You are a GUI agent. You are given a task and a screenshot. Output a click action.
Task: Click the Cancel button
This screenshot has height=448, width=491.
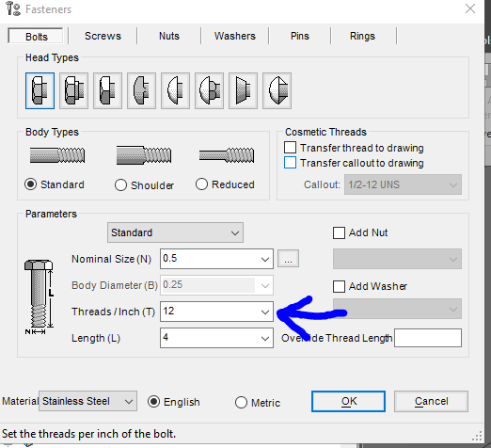pyautogui.click(x=431, y=401)
